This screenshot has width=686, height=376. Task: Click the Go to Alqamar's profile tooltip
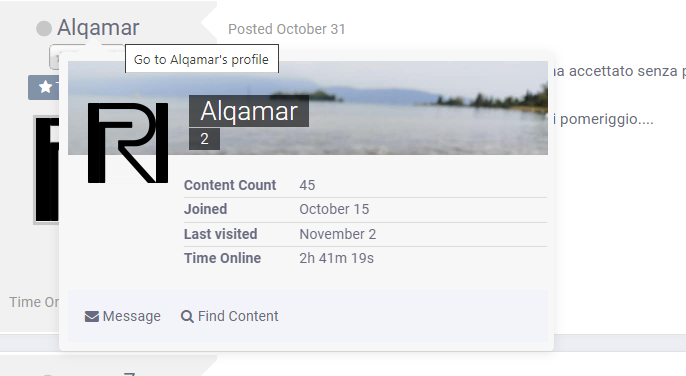pyautogui.click(x=202, y=59)
